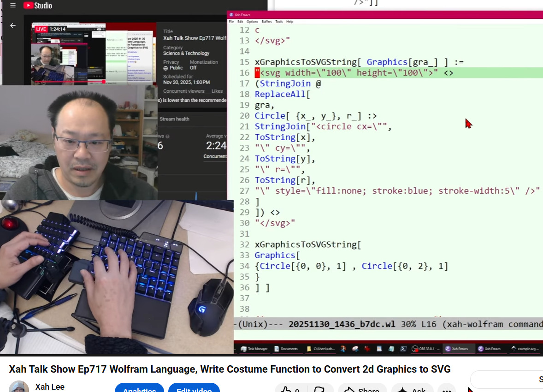Open xsample.svg taskbar window

pos(525,349)
